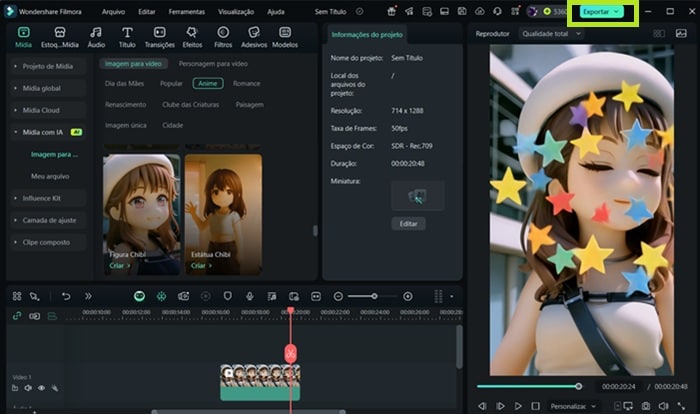Click the undo arrow in timeline toolbar
This screenshot has width=700, height=414.
66,296
